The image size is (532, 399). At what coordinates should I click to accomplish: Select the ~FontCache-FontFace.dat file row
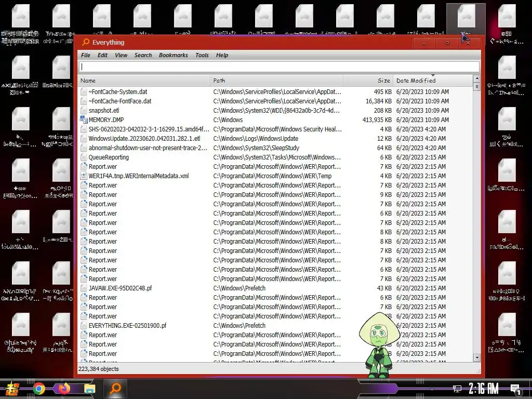[x=275, y=101]
